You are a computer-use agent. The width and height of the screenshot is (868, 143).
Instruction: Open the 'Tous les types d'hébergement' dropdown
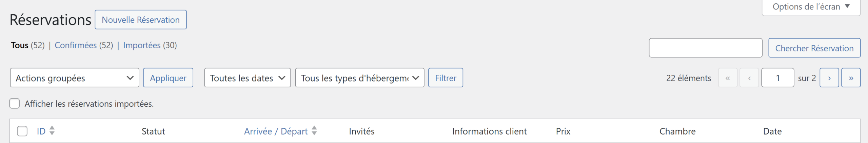point(359,78)
